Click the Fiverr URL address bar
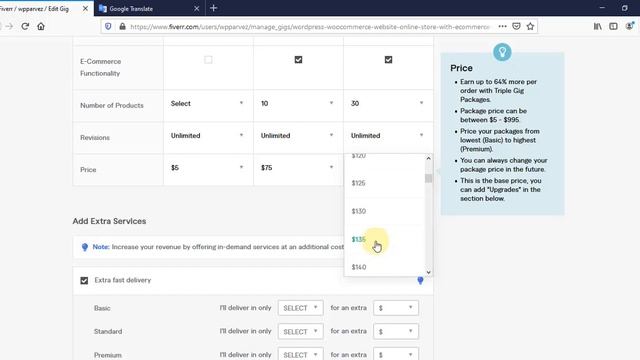Image resolution: width=640 pixels, height=360 pixels. click(309, 27)
